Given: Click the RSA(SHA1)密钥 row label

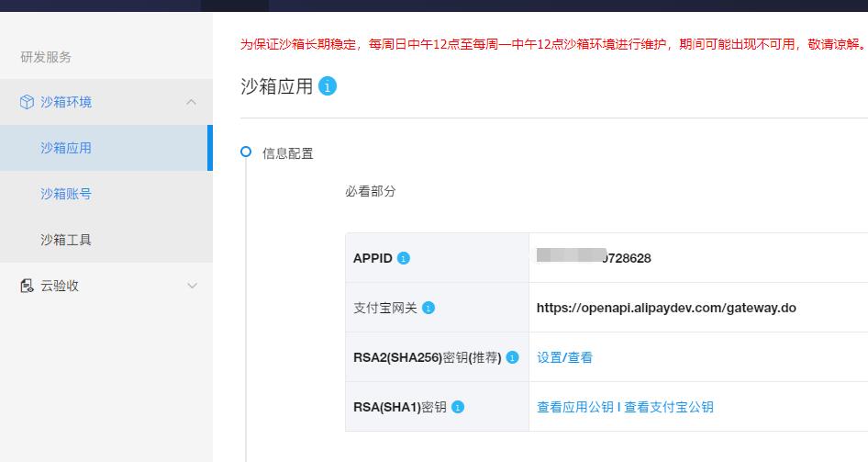Looking at the screenshot, I should (400, 407).
